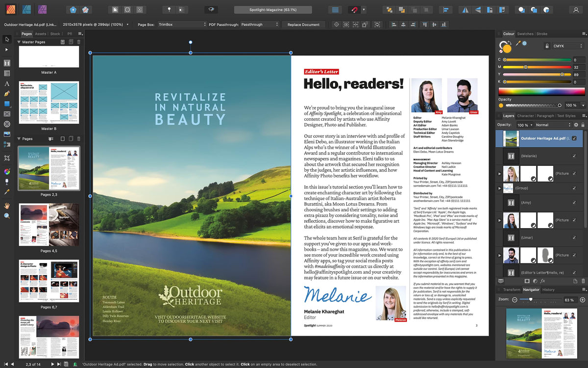
Task: Collapse the Master Pages section
Action: pyautogui.click(x=19, y=42)
